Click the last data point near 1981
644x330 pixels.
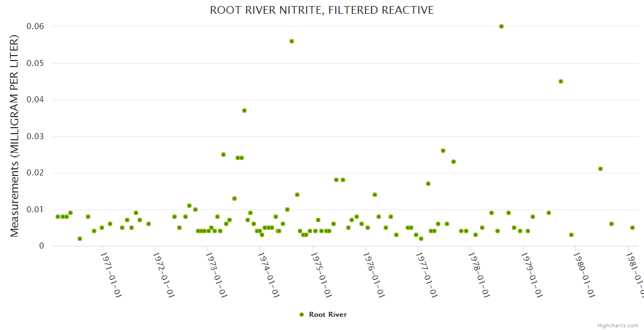632,228
